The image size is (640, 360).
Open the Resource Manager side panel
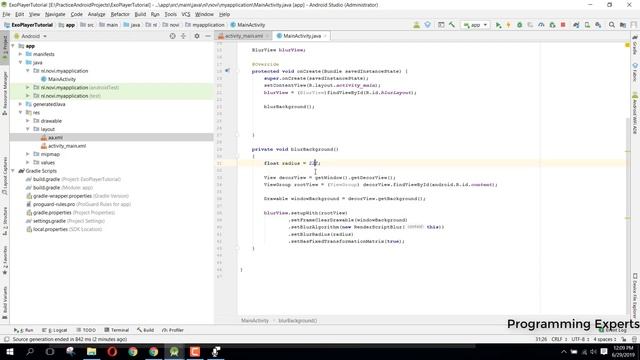[x=4, y=94]
